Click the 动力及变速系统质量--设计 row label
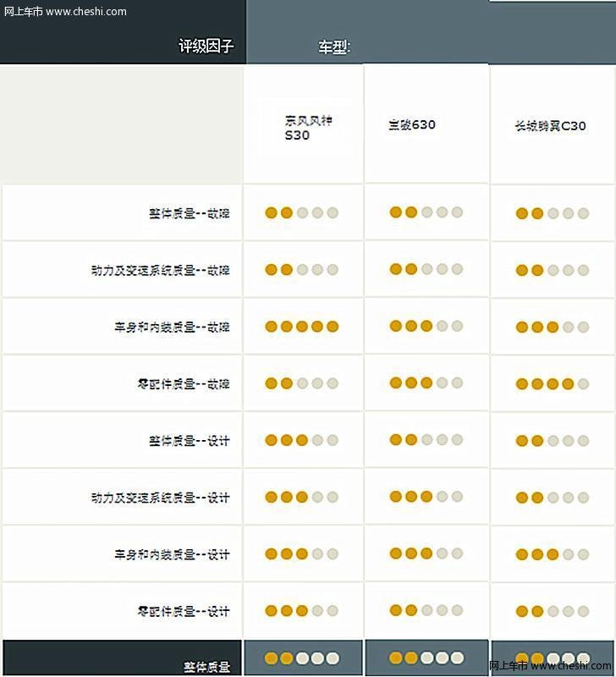This screenshot has height=677, width=616. pyautogui.click(x=160, y=498)
